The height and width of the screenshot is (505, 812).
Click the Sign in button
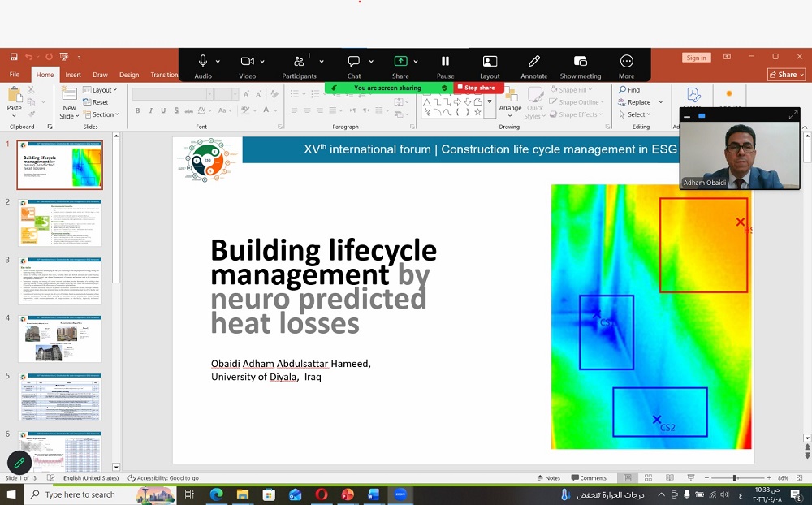coord(696,58)
